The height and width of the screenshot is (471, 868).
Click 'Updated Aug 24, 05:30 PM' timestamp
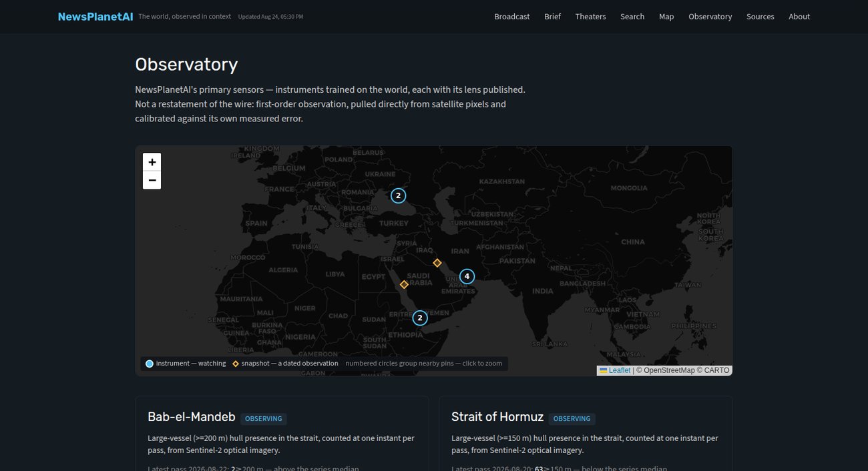coord(270,17)
